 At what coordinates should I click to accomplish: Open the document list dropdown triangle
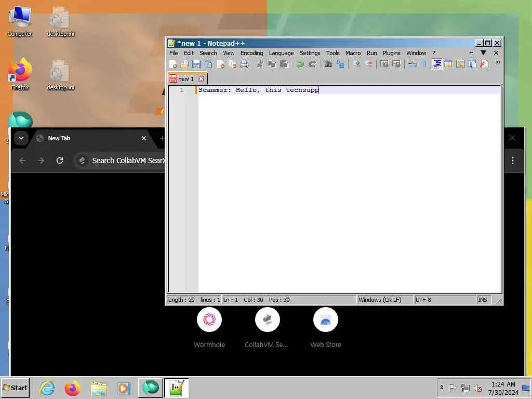click(x=483, y=53)
